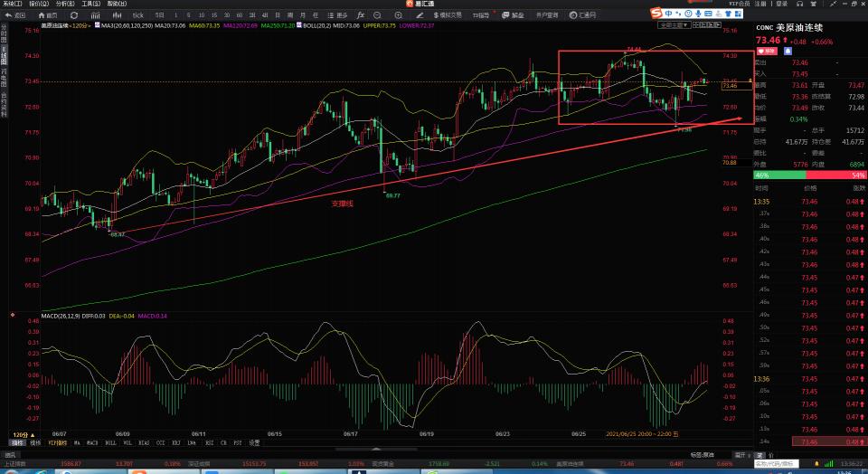This screenshot has height=474, width=868.
Task: Expand the bottom panel using the up-arrow handle
Action: coord(376,449)
